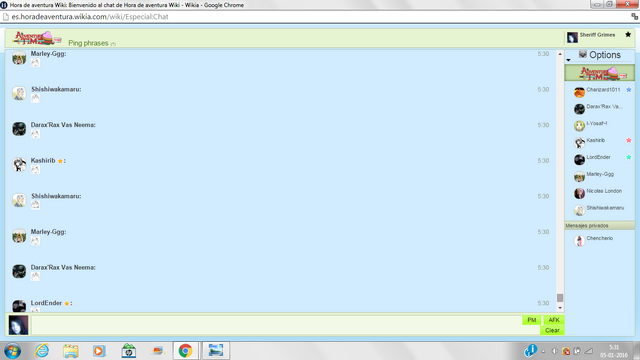The width and height of the screenshot is (640, 360).
Task: Click the page icon in the address bar
Action: pos(6,17)
